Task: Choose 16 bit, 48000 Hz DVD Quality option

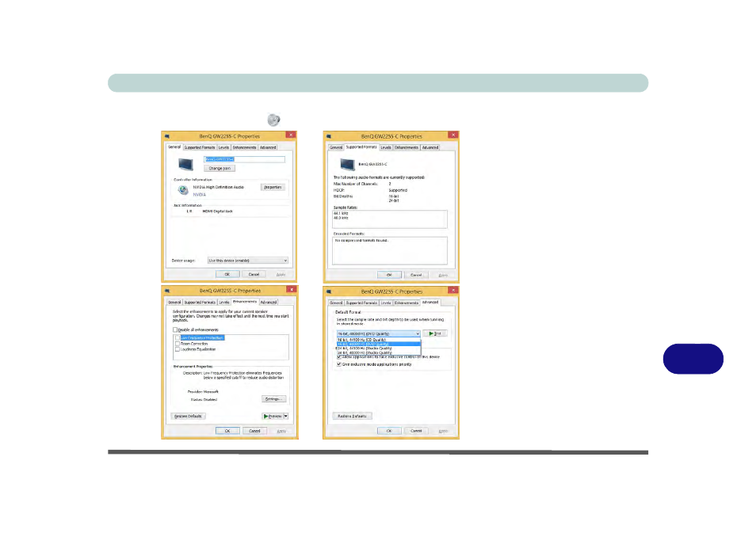Action: [379, 344]
